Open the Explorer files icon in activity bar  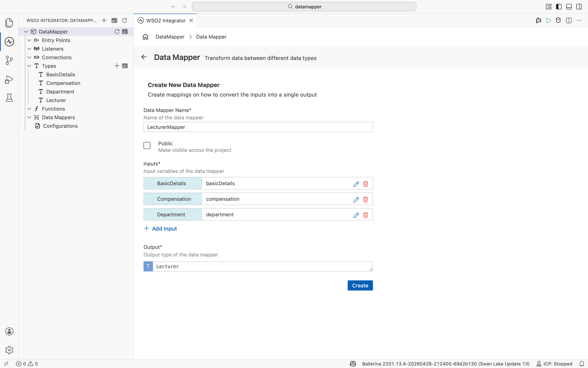tap(9, 23)
